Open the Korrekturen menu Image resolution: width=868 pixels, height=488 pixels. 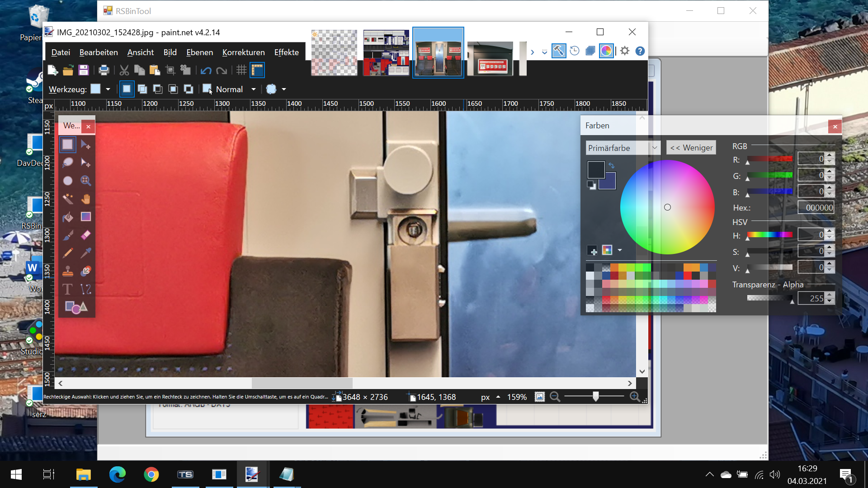[243, 52]
